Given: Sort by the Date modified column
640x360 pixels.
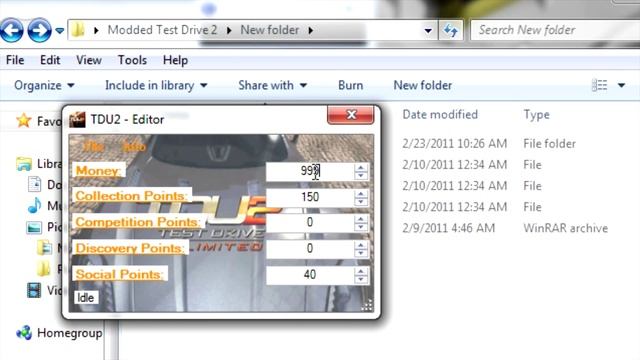Looking at the screenshot, I should click(x=440, y=114).
